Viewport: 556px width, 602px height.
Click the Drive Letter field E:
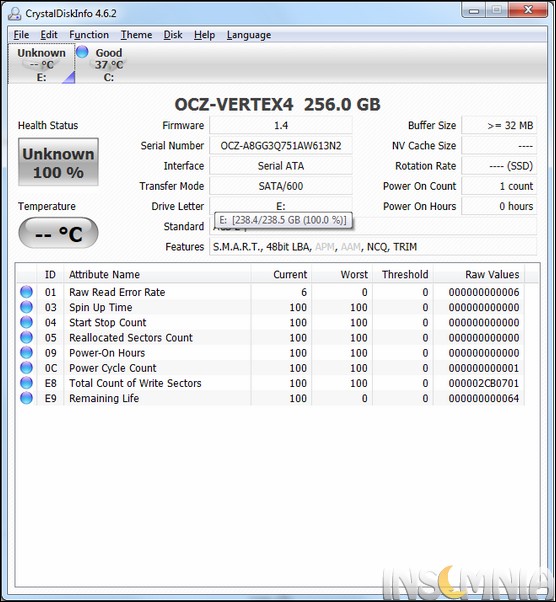click(x=281, y=206)
